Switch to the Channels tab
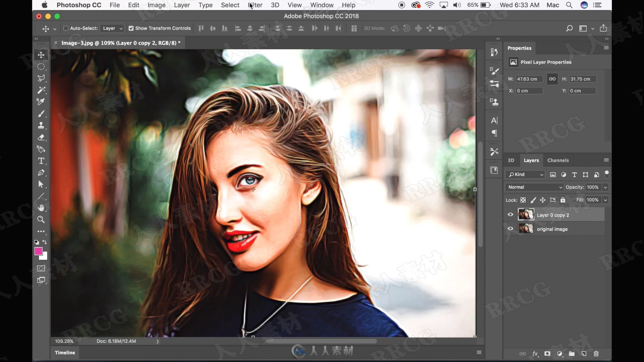Screen dimensions: 644x362 pos(558,160)
